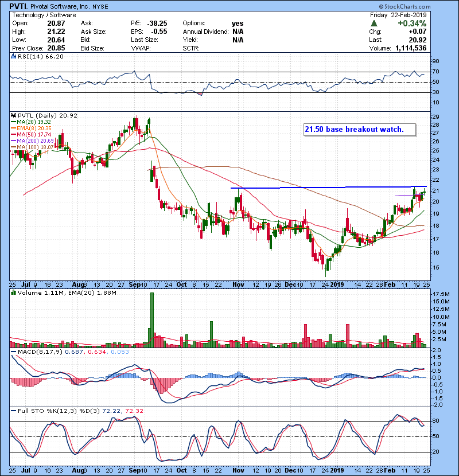Viewport: 459px width, 476px height.
Task: Click the tallest green volume bar in September
Action: [x=152, y=319]
